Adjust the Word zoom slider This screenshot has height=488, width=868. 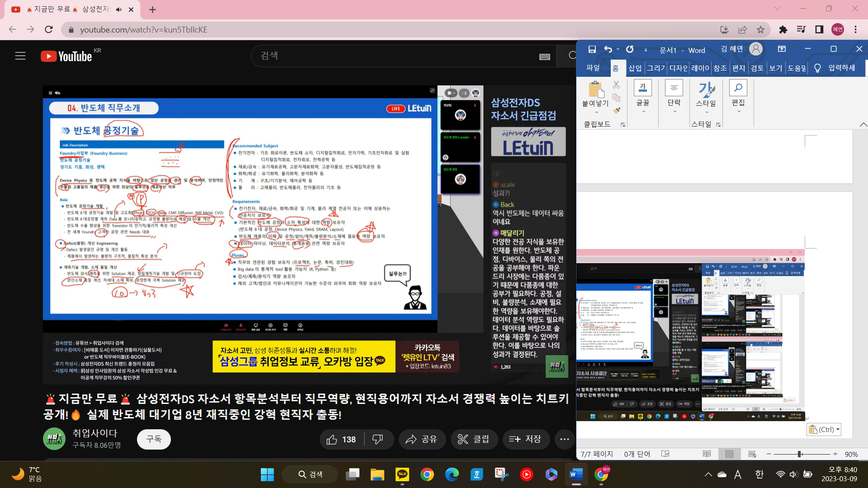[799, 454]
